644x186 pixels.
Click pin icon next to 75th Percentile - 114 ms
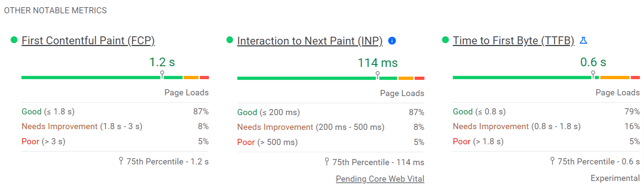point(327,162)
